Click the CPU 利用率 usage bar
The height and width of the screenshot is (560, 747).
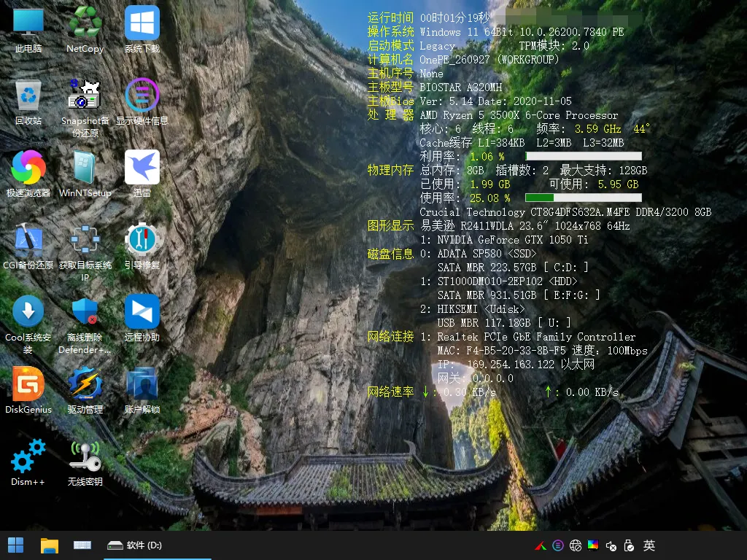[x=584, y=156]
